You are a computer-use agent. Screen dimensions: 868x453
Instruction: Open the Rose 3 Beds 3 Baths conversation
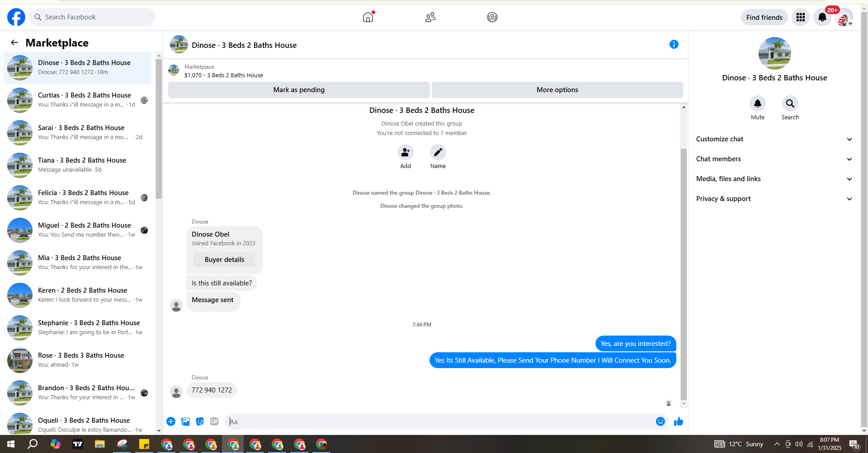click(78, 360)
